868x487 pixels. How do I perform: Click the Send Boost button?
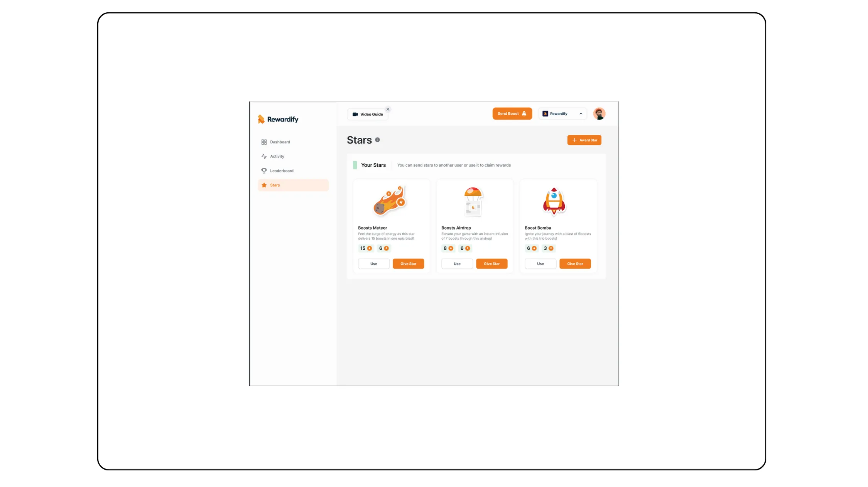point(512,113)
